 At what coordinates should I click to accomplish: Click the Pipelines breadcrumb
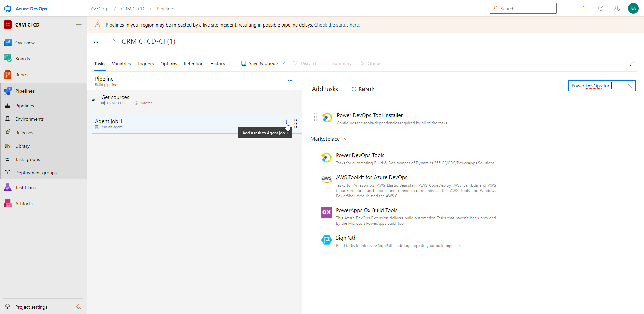pyautogui.click(x=166, y=9)
